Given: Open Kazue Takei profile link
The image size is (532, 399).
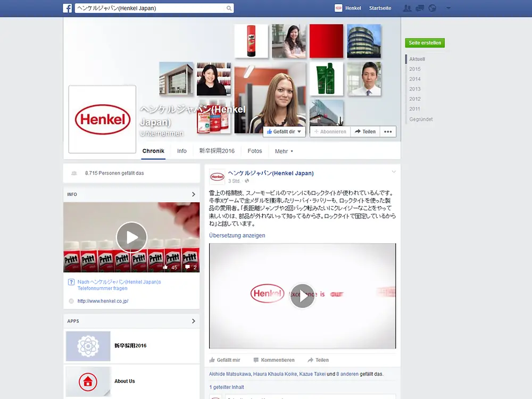Looking at the screenshot, I should pos(312,374).
